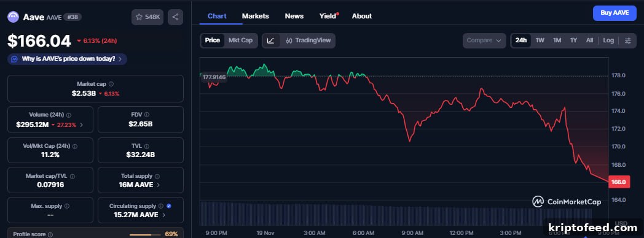Click the Profile score 69% progress bar
644x238 pixels.
[146, 235]
